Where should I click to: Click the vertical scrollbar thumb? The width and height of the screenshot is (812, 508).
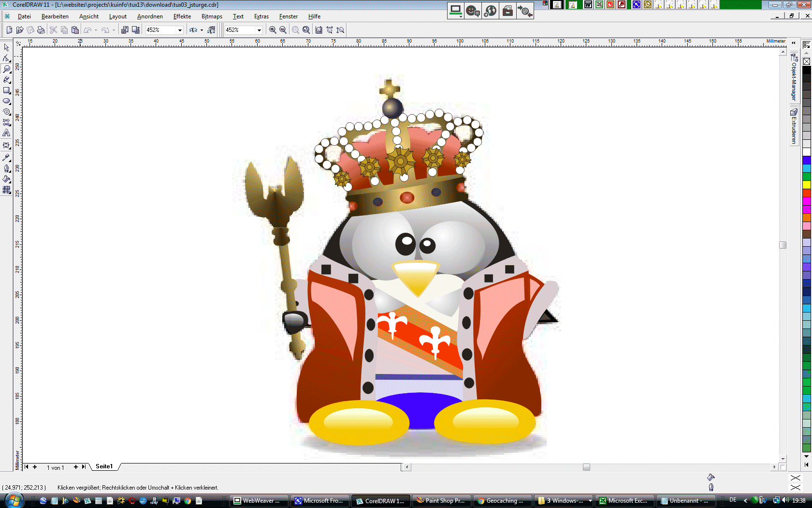point(783,245)
